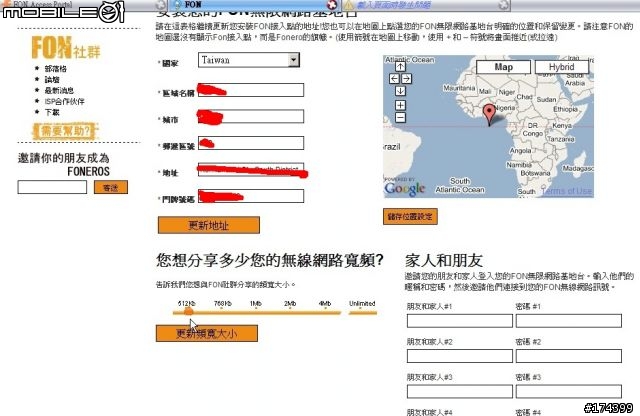Screen dimensions: 640x416
Task: Click the Google logo on the map
Action: click(x=404, y=188)
